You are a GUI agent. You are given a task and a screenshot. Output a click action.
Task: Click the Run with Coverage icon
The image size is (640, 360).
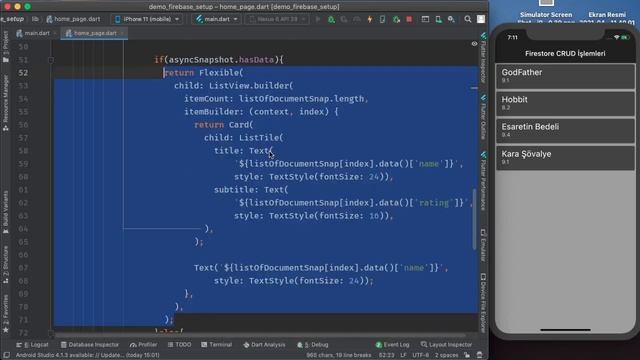(344, 19)
